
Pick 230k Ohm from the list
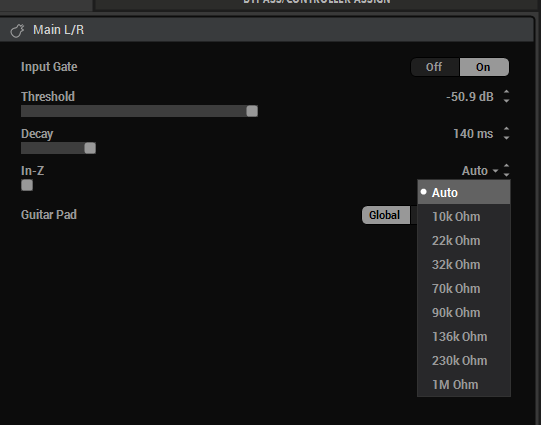[464, 360]
